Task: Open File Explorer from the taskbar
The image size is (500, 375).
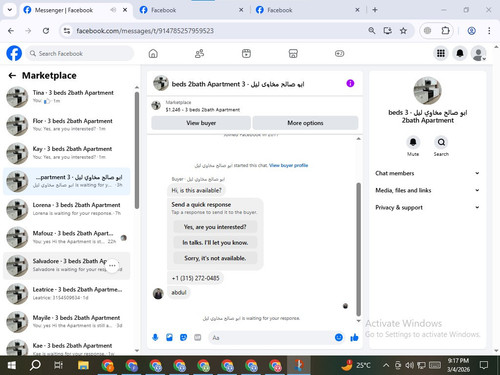Action: click(83, 365)
